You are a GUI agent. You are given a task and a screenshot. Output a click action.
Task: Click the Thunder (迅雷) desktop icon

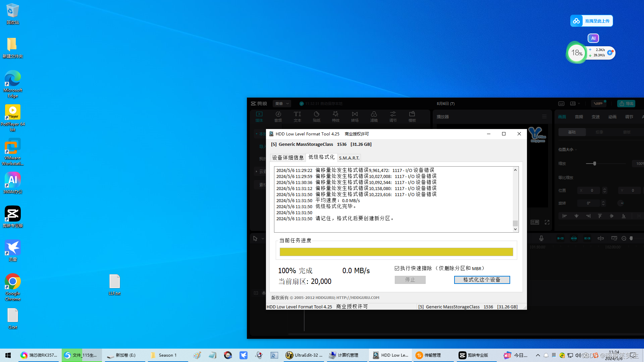pos(13,248)
